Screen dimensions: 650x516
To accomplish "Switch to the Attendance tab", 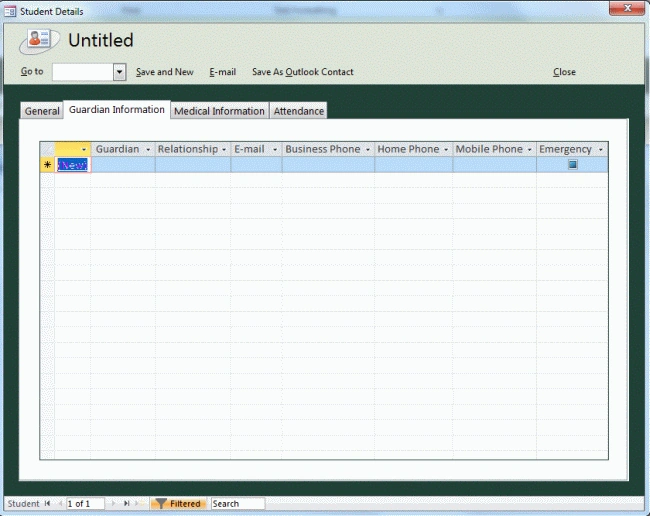I will [298, 111].
